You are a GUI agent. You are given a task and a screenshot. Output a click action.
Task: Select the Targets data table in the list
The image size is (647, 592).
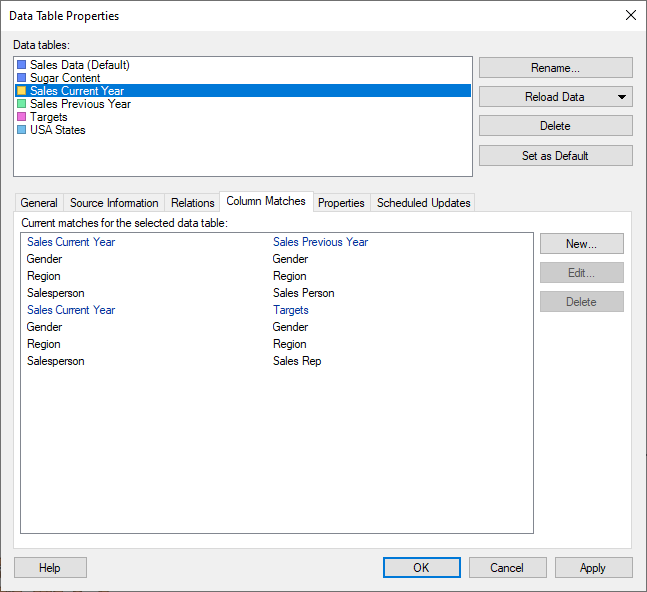243,117
